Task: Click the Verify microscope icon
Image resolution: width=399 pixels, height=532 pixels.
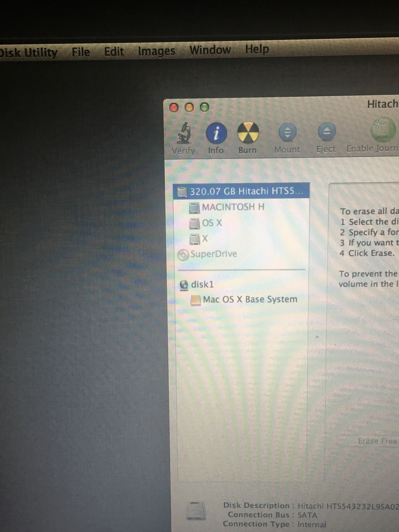Action: pos(184,133)
